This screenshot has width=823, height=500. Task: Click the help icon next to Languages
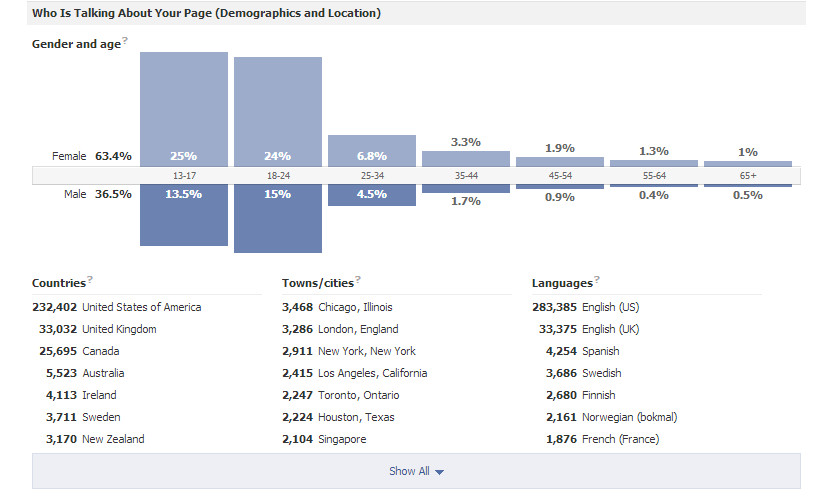pyautogui.click(x=598, y=280)
